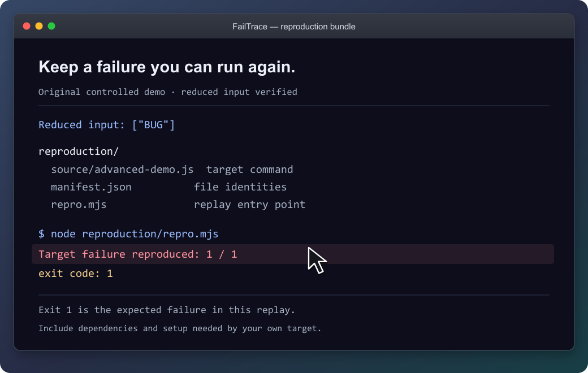The height and width of the screenshot is (373, 588).
Task: Close the FailTrace window with red button
Action: pos(27,26)
